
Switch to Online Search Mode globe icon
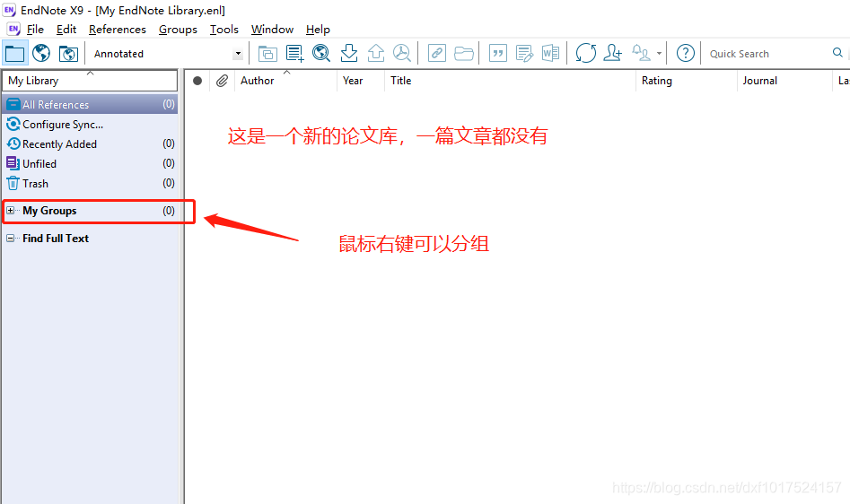click(x=41, y=54)
